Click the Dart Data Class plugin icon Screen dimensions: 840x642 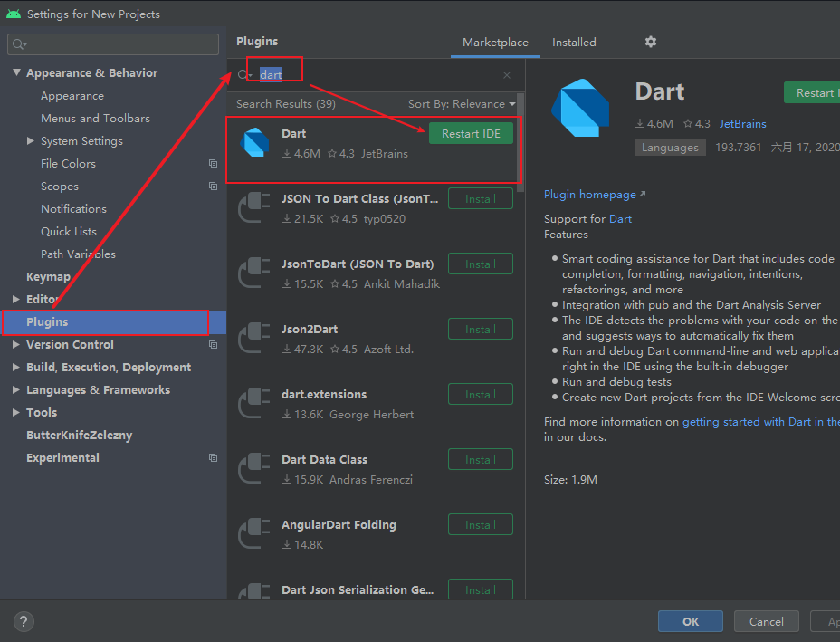tap(254, 469)
